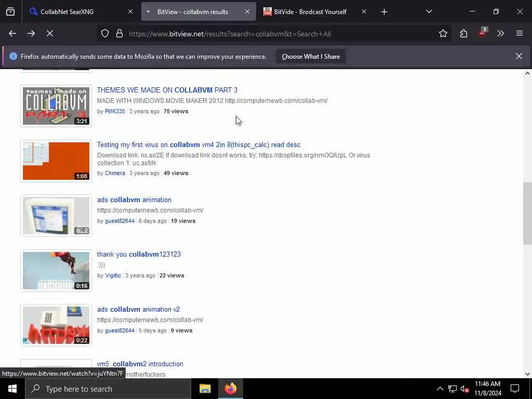
Task: Open clock showing 11:46 AM
Action: (x=487, y=389)
